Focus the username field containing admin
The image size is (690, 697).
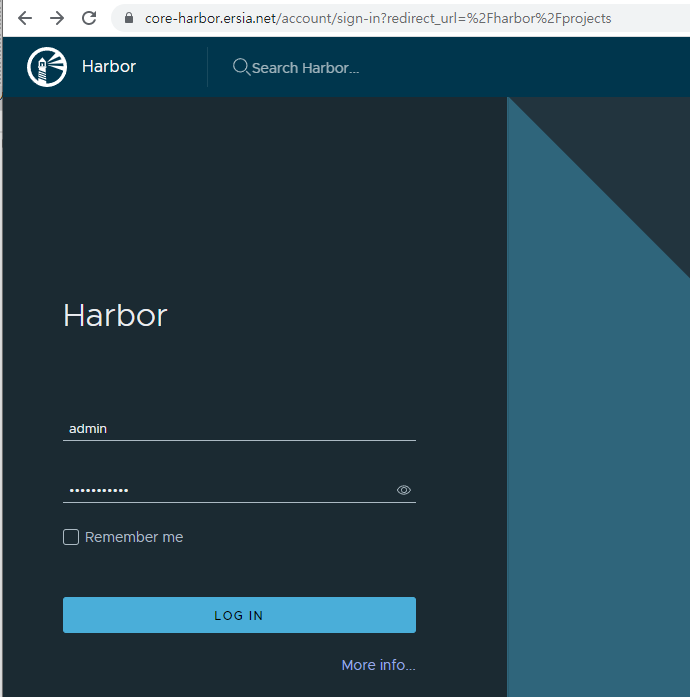click(x=239, y=429)
